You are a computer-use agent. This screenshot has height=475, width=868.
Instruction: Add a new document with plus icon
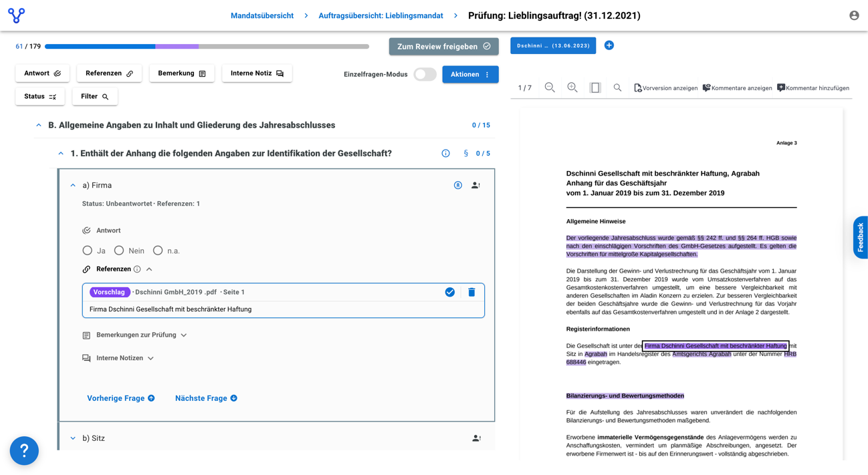609,45
